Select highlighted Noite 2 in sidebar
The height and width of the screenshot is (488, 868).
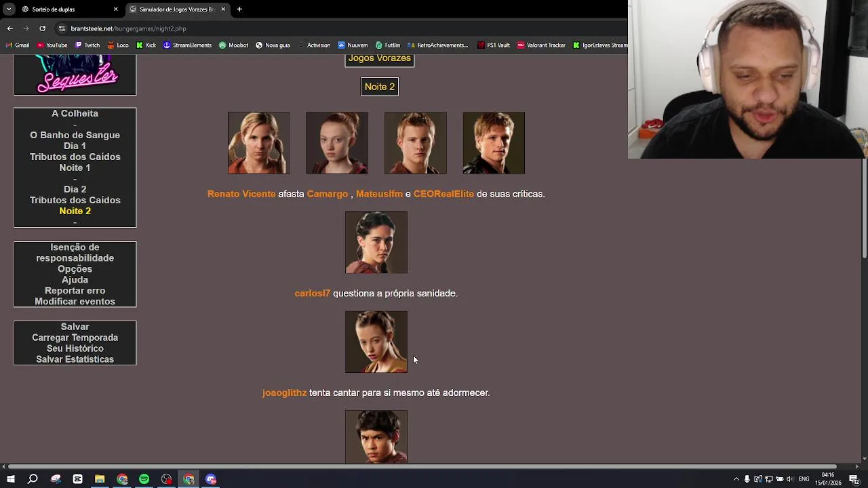tap(75, 211)
